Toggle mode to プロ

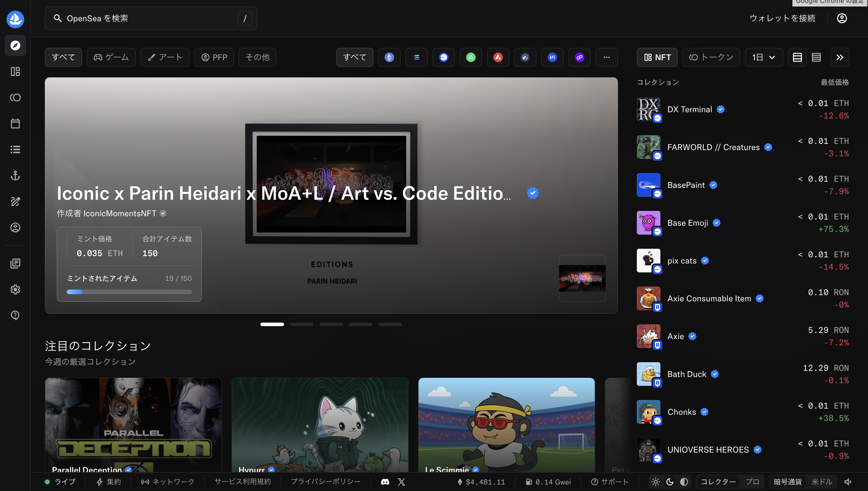click(752, 482)
